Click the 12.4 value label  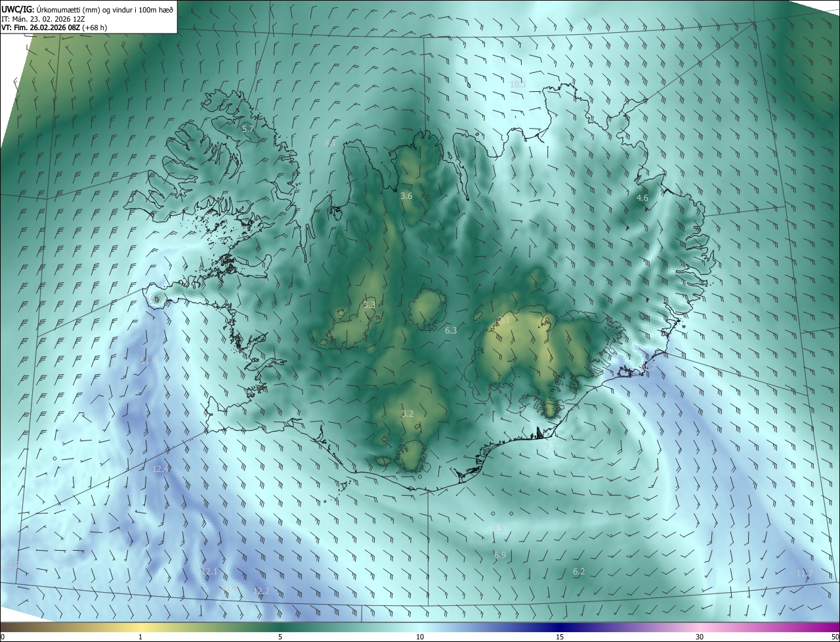pos(161,469)
